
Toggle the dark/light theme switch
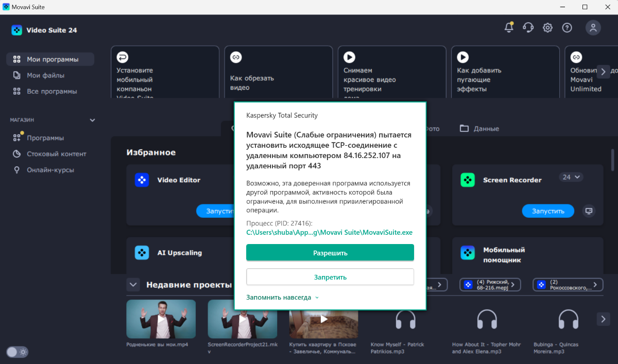coord(18,352)
